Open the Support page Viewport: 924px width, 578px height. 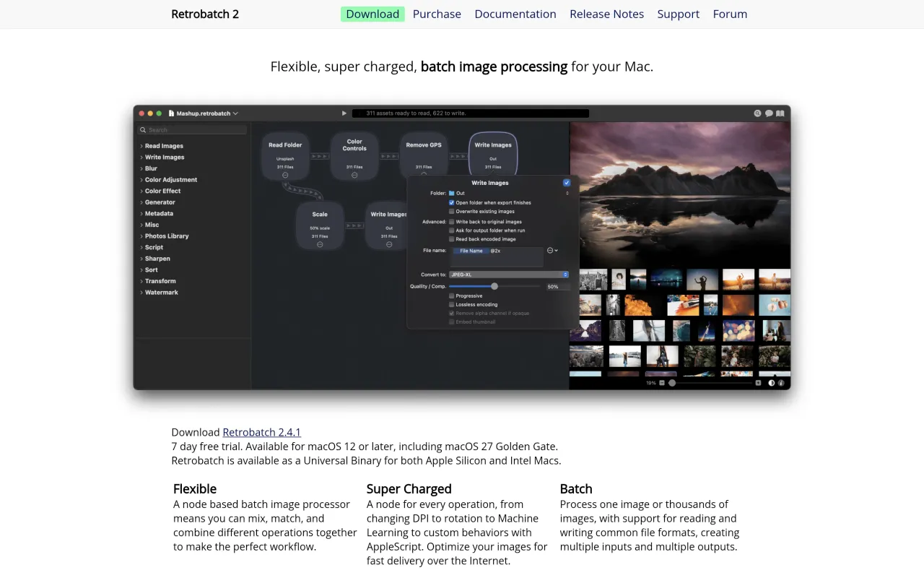pyautogui.click(x=679, y=14)
